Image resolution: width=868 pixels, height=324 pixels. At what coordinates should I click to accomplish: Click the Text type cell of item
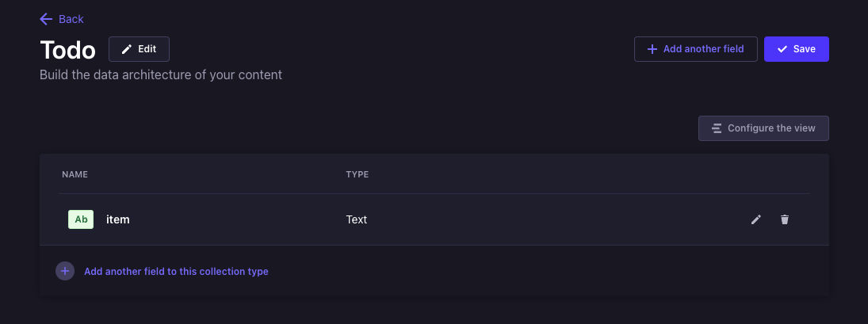[357, 219]
